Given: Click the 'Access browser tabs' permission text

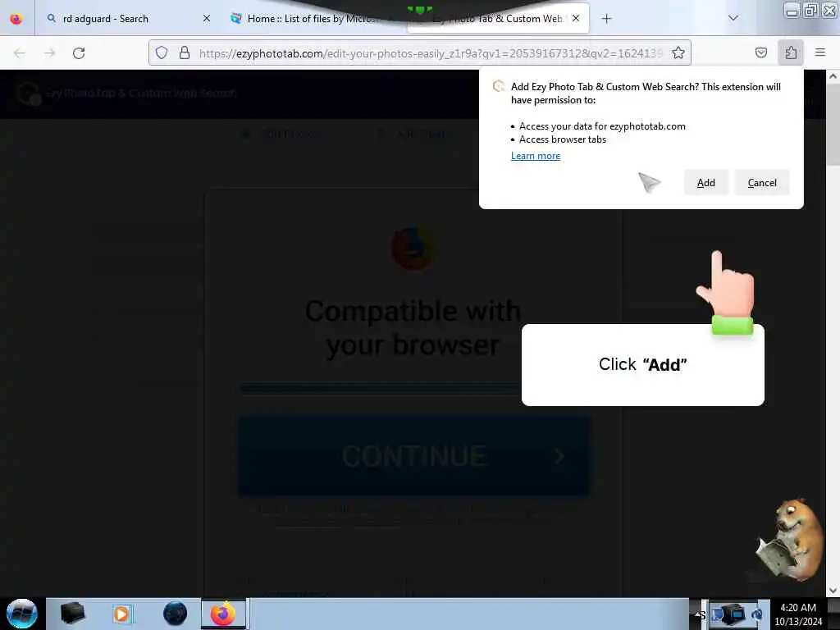Looking at the screenshot, I should [563, 139].
